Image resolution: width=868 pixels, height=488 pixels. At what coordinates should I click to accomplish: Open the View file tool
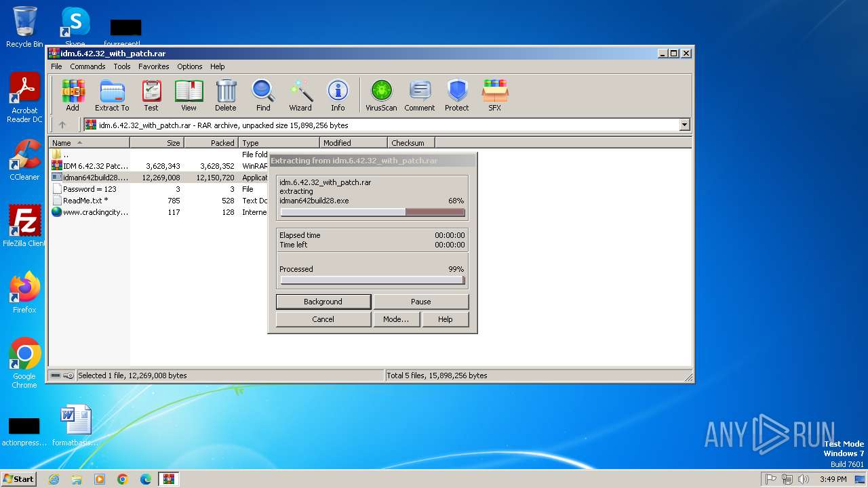point(189,95)
